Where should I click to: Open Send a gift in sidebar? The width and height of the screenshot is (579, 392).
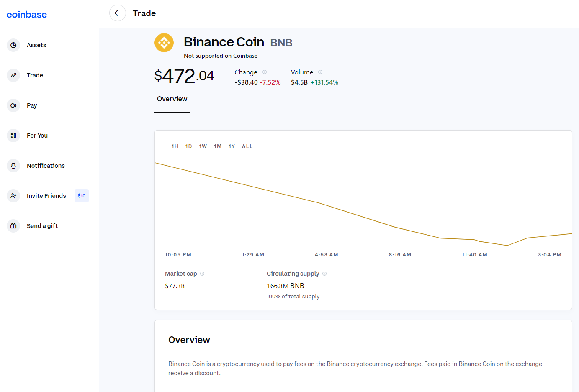click(x=42, y=226)
